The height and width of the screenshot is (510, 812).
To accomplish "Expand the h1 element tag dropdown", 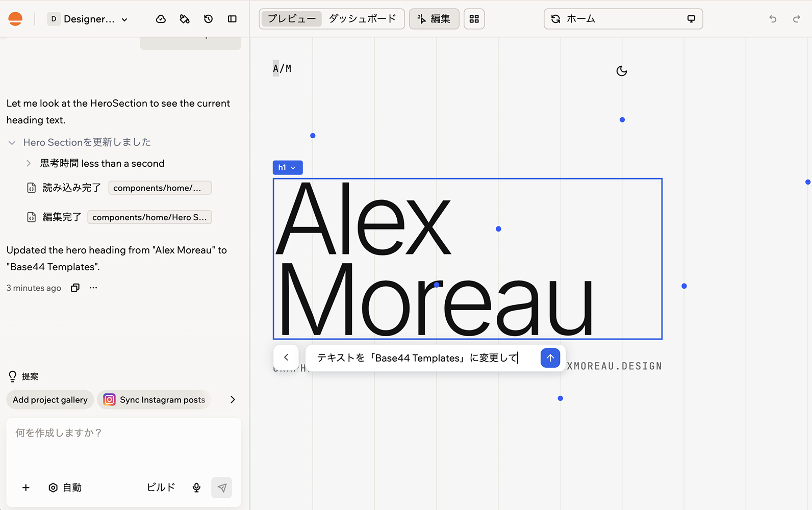I will [x=287, y=167].
